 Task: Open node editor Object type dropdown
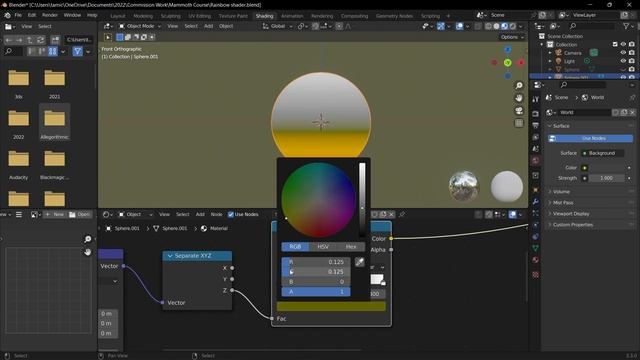[136, 214]
